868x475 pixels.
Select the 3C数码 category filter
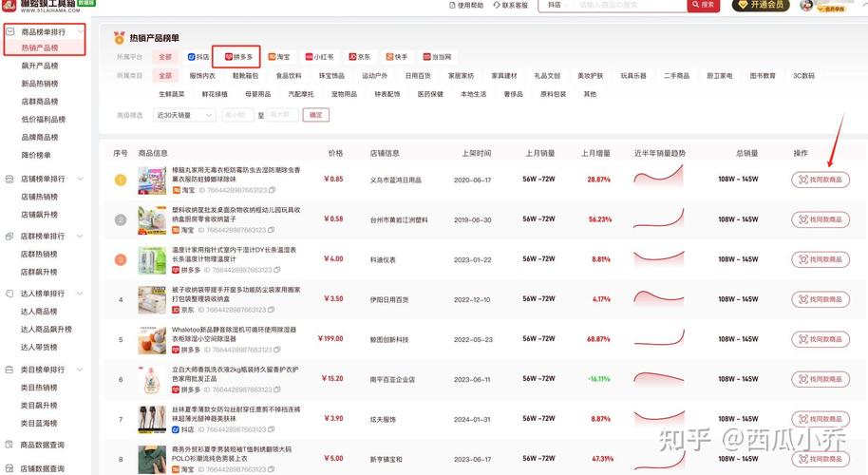coord(803,76)
